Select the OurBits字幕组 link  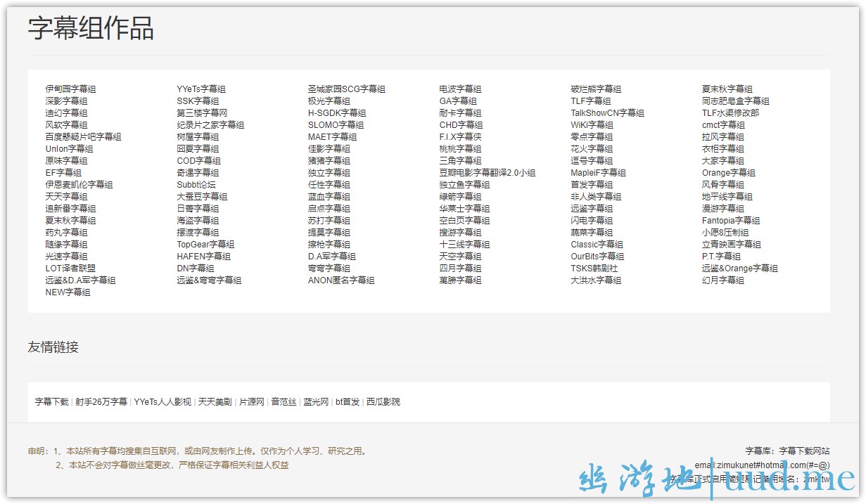click(597, 257)
